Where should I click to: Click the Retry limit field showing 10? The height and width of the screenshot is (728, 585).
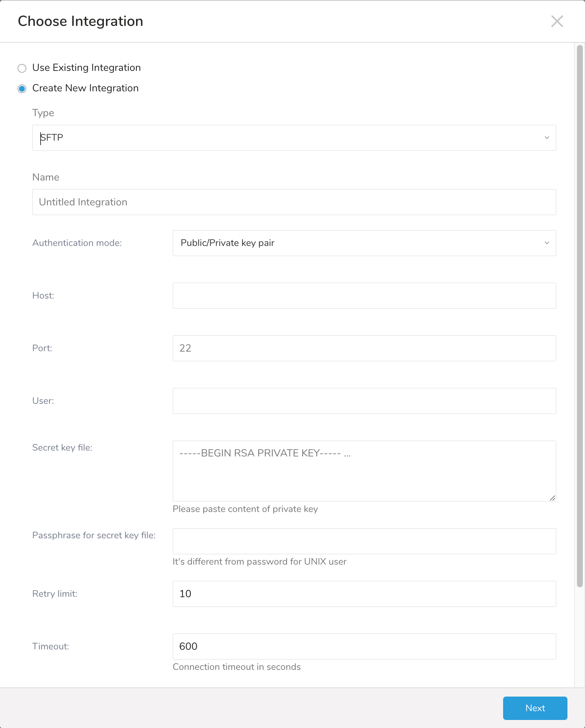click(364, 594)
